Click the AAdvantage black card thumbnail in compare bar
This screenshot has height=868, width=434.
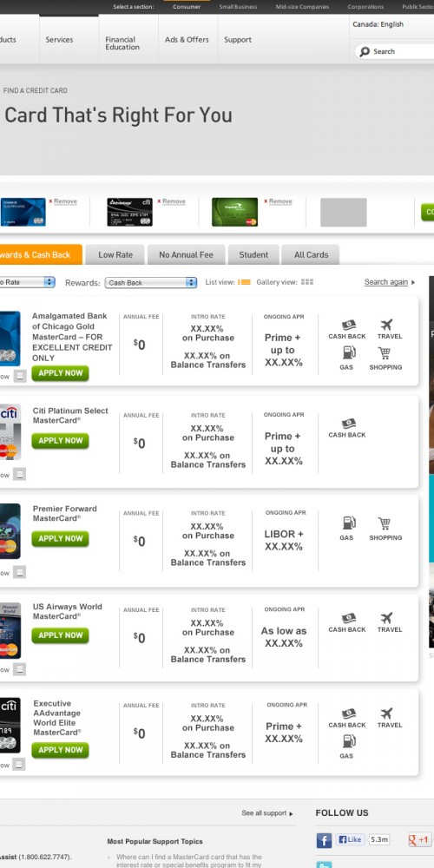[129, 212]
